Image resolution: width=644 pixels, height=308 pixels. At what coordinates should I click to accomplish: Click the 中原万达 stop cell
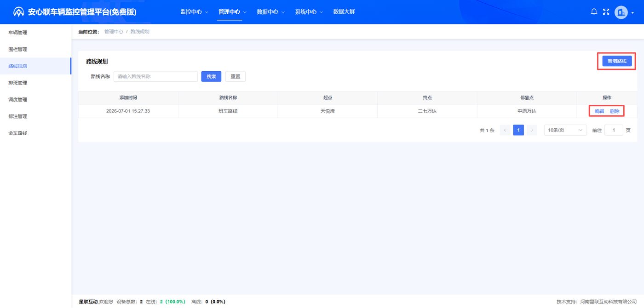pos(527,111)
